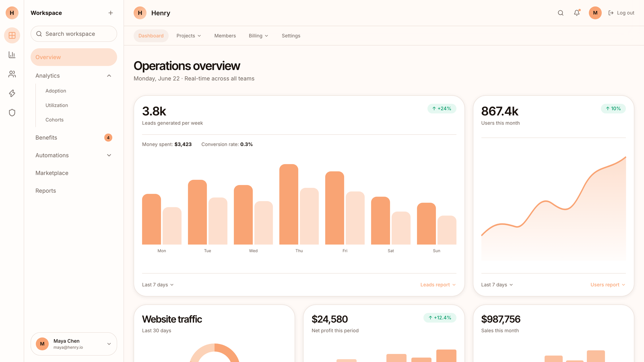Viewport: 644px width, 362px height.
Task: Open Cohorts under Analytics
Action: point(54,120)
